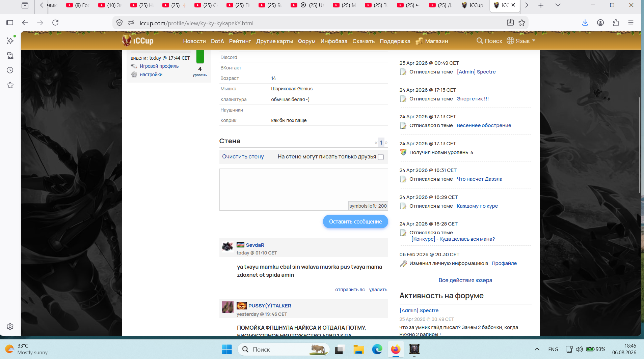The height and width of the screenshot is (359, 644).
Task: Expand the Язык language dropdown
Action: coord(521,41)
